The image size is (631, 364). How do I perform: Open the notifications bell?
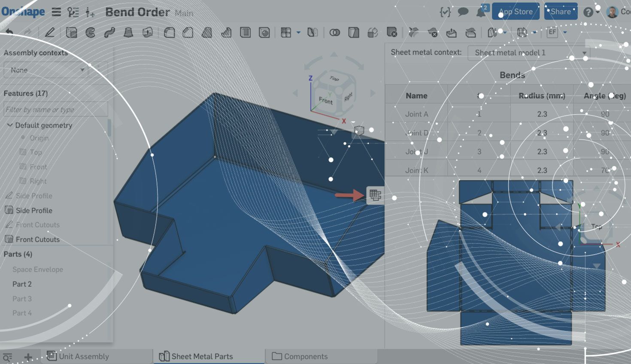(481, 12)
